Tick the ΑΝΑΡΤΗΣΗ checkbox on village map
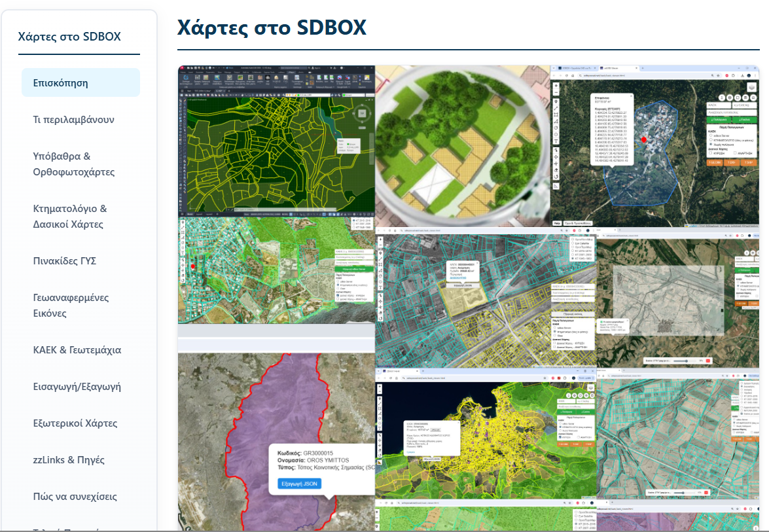The width and height of the screenshot is (769, 532). point(735,154)
